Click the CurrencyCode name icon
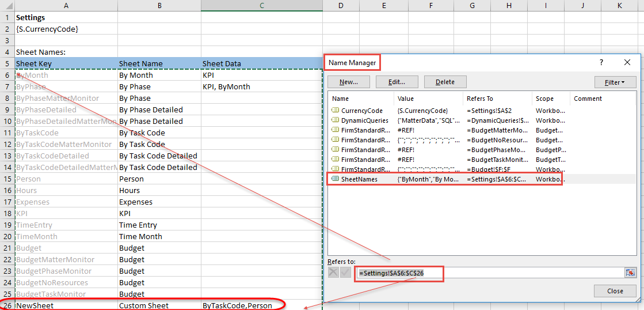Image resolution: width=644 pixels, height=310 pixels. 335,111
